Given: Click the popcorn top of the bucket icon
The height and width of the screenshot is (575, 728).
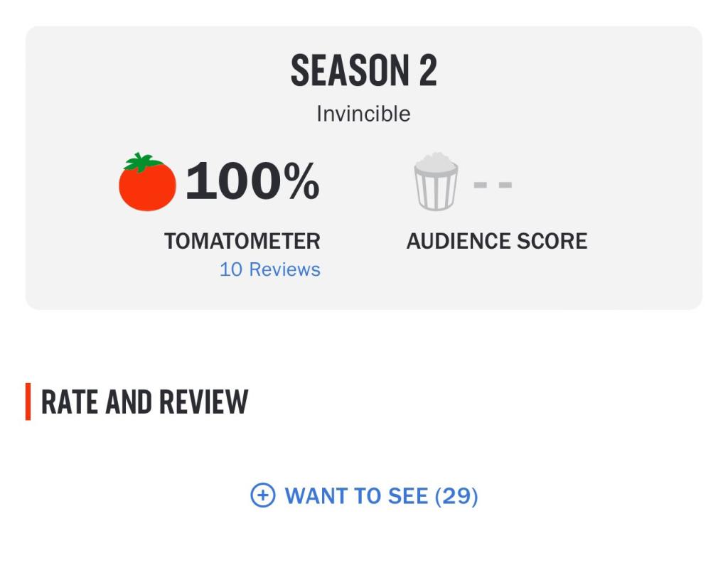Looking at the screenshot, I should click(436, 163).
